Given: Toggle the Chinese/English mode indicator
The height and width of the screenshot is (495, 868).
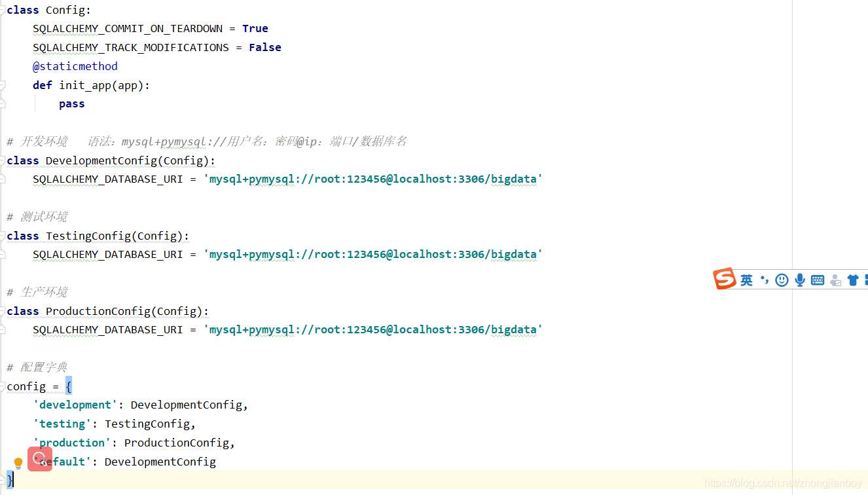Looking at the screenshot, I should 747,280.
